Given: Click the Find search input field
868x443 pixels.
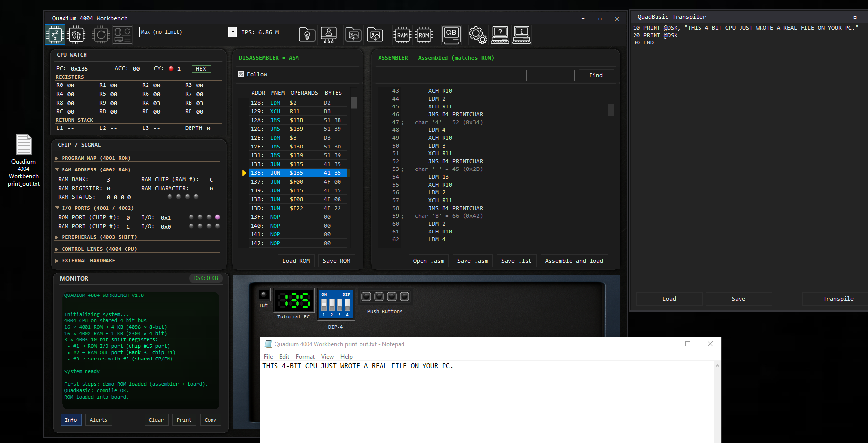Looking at the screenshot, I should click(550, 75).
